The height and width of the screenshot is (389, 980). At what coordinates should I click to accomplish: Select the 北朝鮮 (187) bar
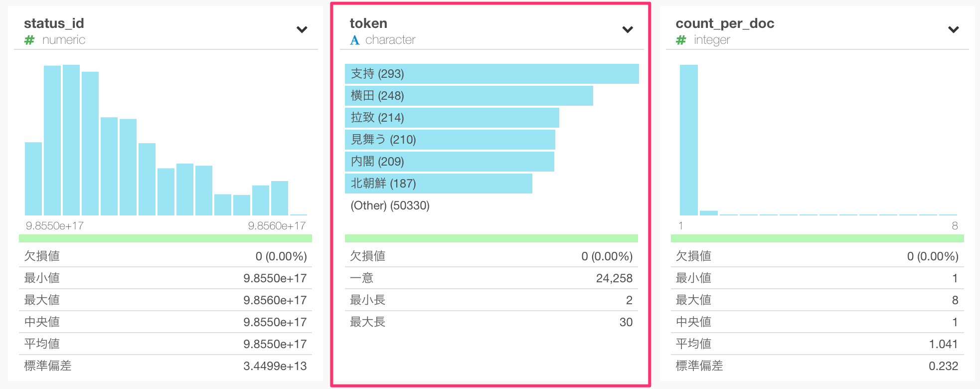point(438,184)
